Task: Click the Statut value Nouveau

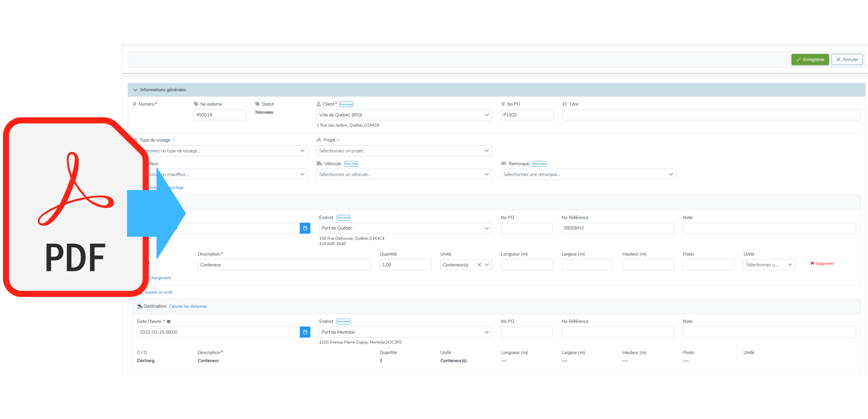Action: pos(264,112)
